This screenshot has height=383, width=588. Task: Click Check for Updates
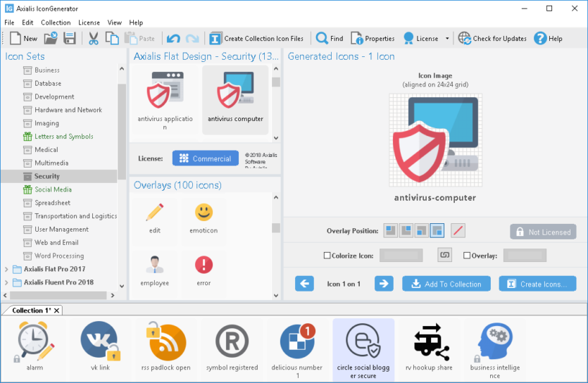(492, 38)
